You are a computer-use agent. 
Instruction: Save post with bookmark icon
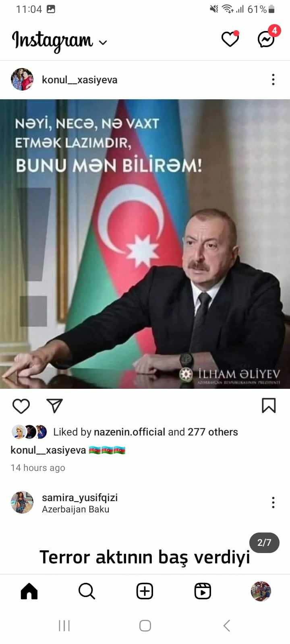tap(269, 406)
